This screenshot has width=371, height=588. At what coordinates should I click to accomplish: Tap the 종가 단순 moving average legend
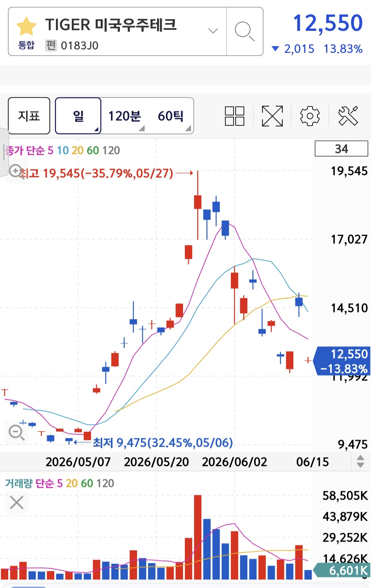25,150
